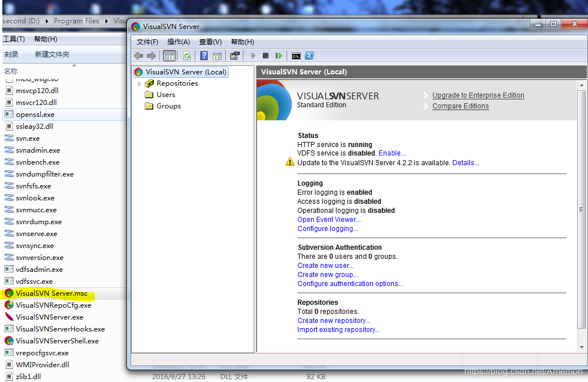
Task: Click Import existing repository... link
Action: coord(339,330)
